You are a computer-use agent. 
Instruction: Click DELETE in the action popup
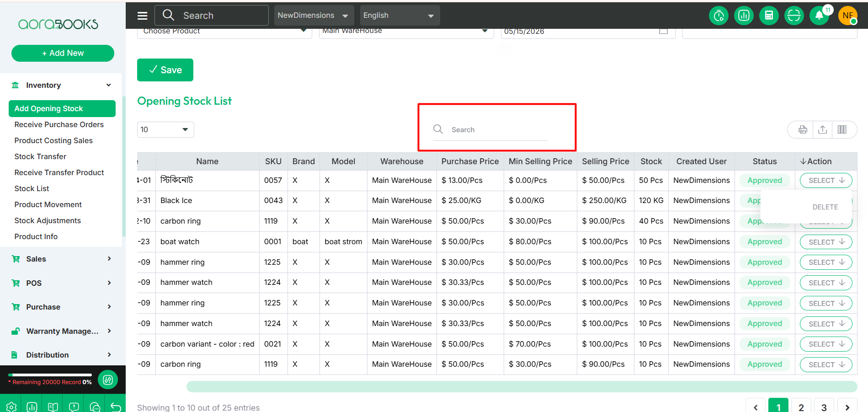(x=825, y=207)
